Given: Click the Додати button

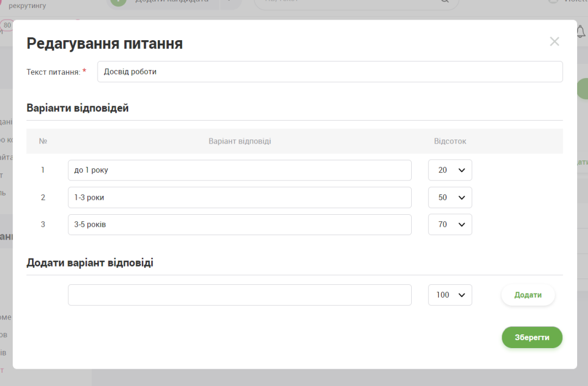Looking at the screenshot, I should pyautogui.click(x=528, y=295).
